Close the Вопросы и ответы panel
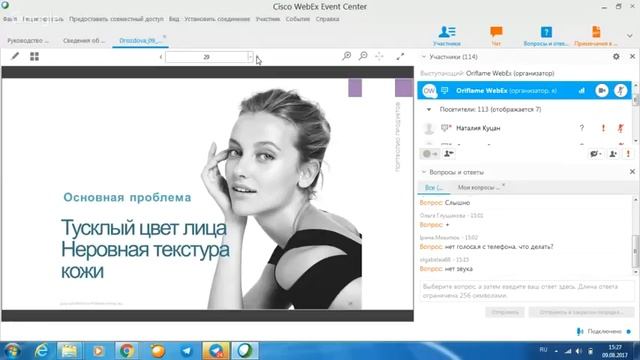The width and height of the screenshot is (640, 360). coord(632,172)
